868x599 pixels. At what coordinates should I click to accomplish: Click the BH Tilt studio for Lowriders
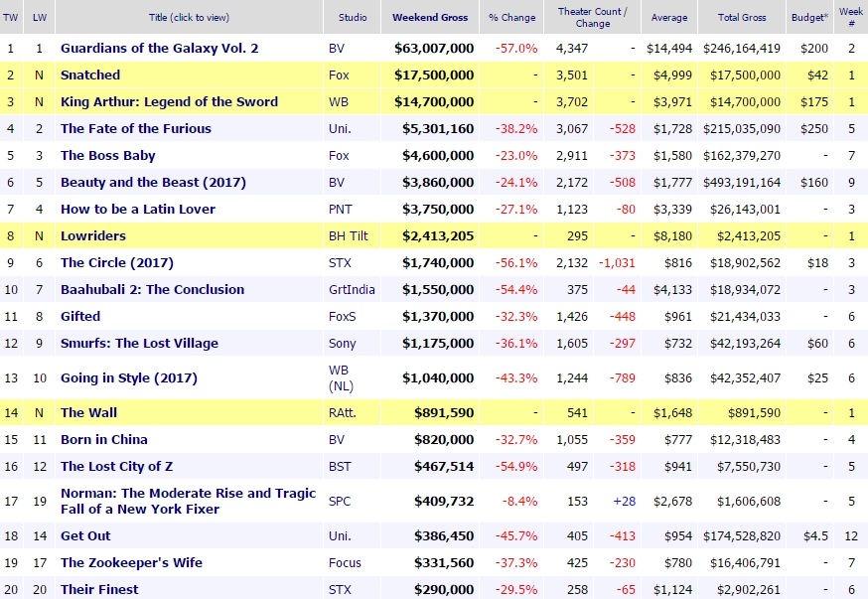pyautogui.click(x=349, y=235)
